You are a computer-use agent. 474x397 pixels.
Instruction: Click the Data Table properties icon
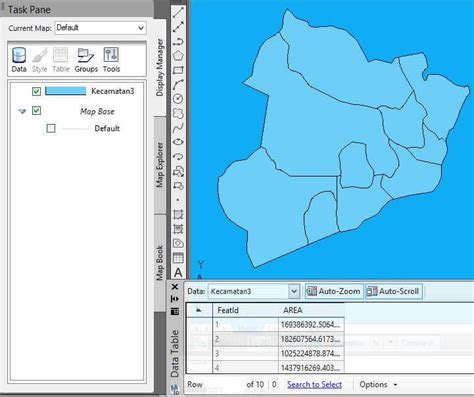click(175, 311)
